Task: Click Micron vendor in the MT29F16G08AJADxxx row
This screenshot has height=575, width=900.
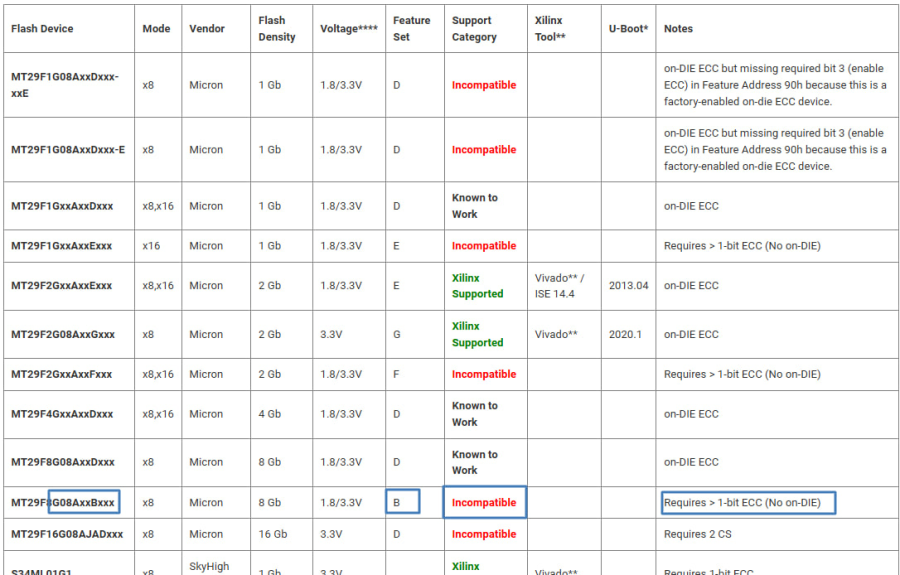Action: [x=206, y=534]
